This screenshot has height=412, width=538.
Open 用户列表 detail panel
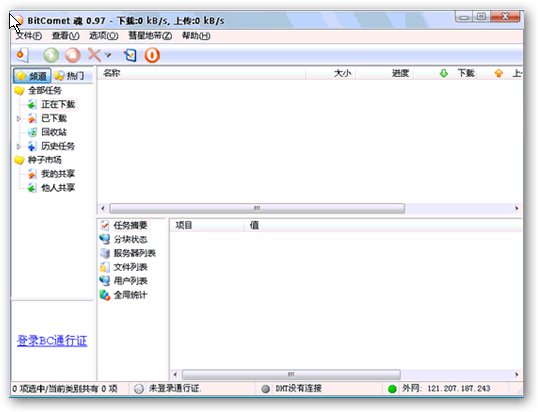tap(130, 281)
